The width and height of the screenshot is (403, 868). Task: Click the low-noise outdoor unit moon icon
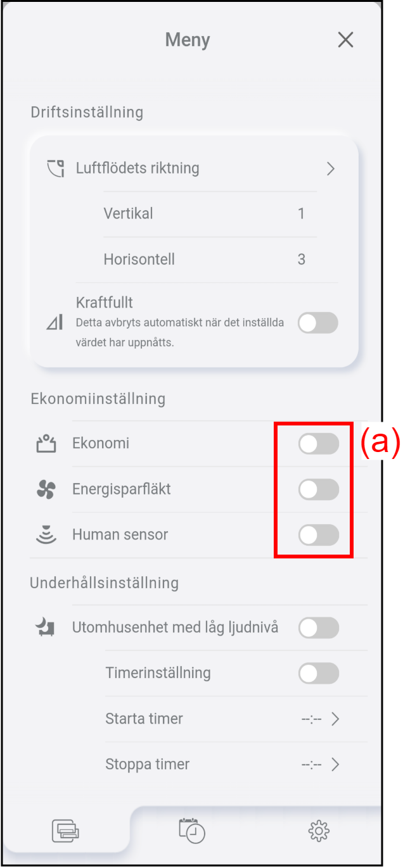45,628
